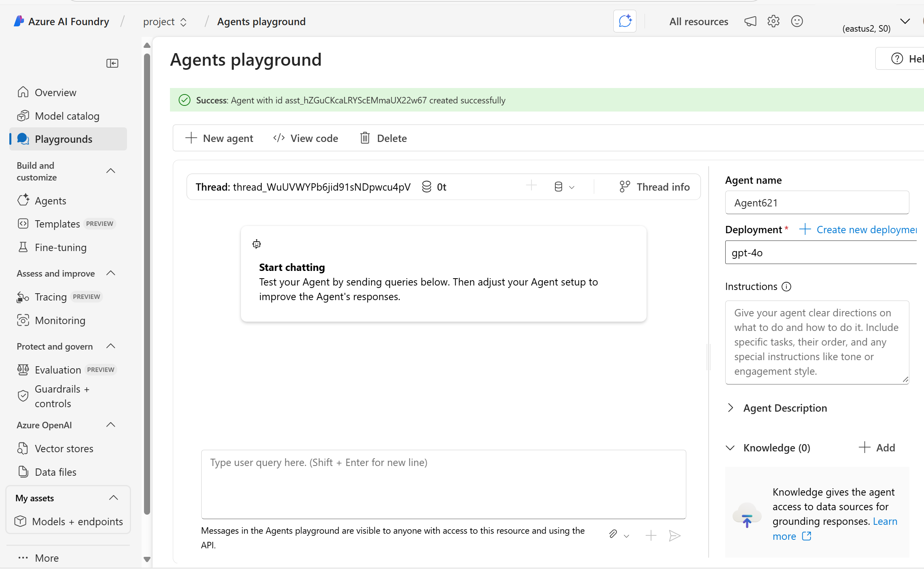Click the paperclip attach file icon
The width and height of the screenshot is (924, 569).
point(613,534)
